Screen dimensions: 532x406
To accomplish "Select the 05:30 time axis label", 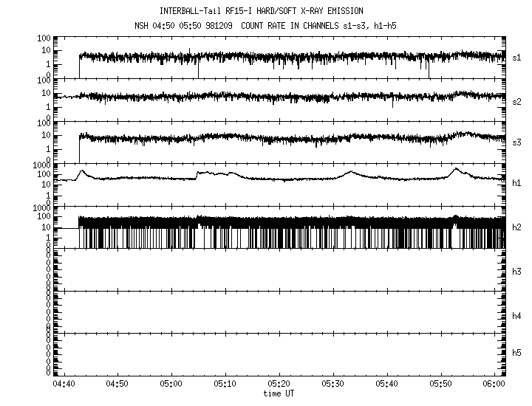I will tap(333, 385).
